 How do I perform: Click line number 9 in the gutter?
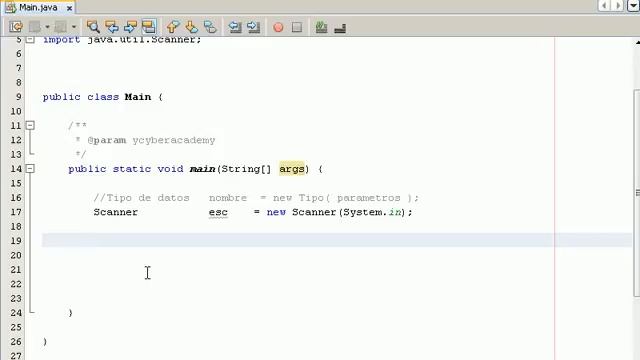(19, 97)
